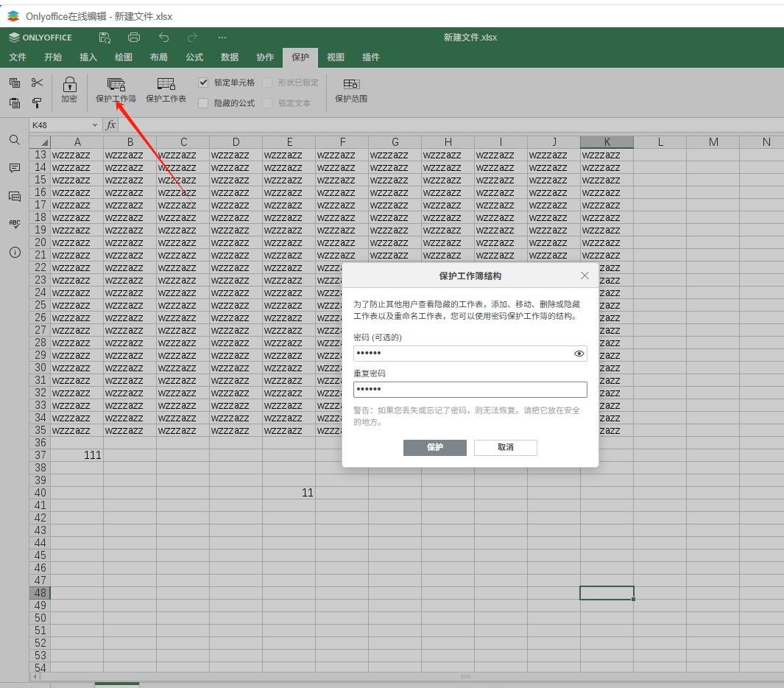The image size is (784, 688).
Task: Click the spell check ABC icon
Action: [15, 224]
